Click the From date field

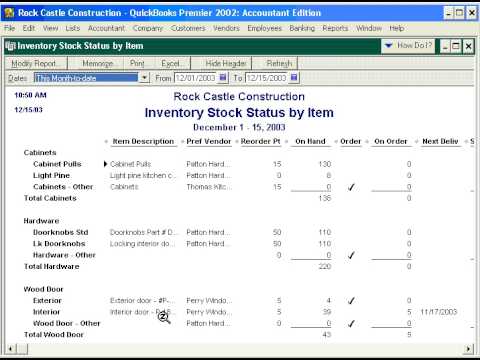[196, 78]
